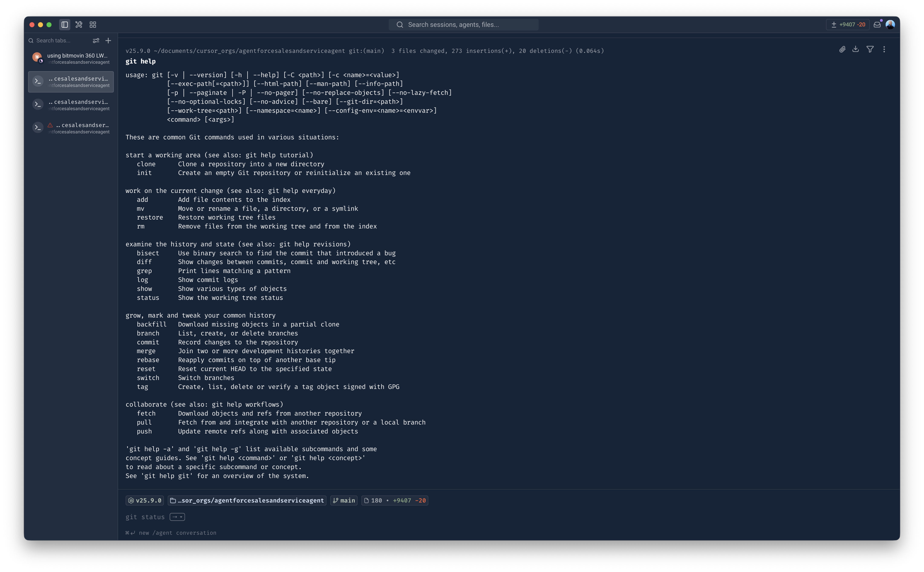Click the paperclip attach icon
Viewport: 924px width, 572px height.
pos(842,49)
